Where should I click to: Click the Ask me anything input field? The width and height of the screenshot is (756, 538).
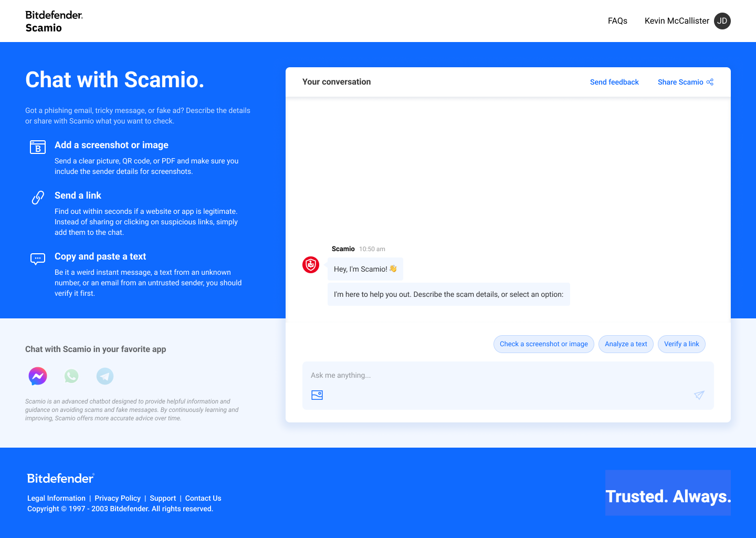[x=472, y=375]
